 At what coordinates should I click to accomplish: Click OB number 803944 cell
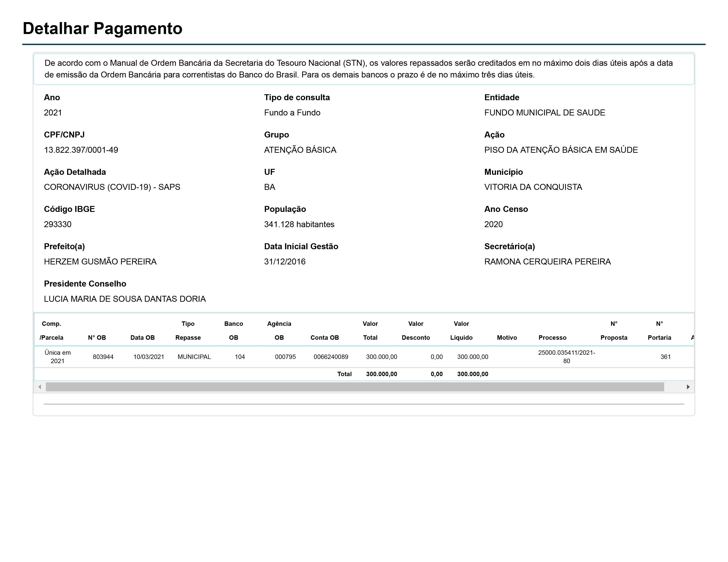[103, 357]
